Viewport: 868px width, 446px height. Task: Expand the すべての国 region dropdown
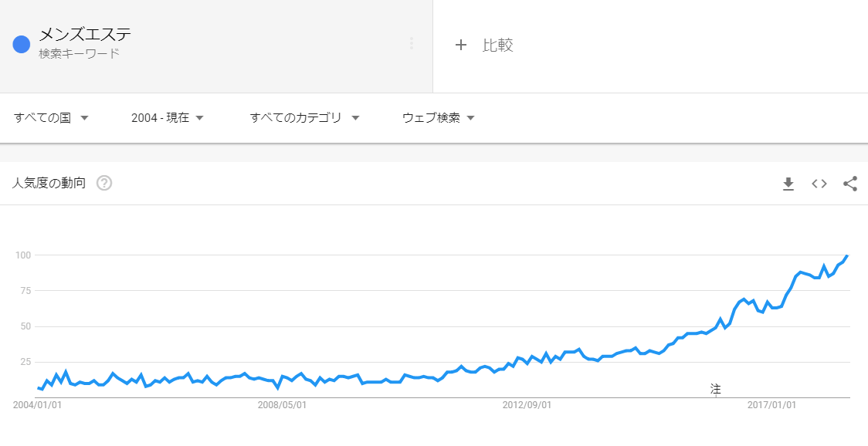coord(52,118)
